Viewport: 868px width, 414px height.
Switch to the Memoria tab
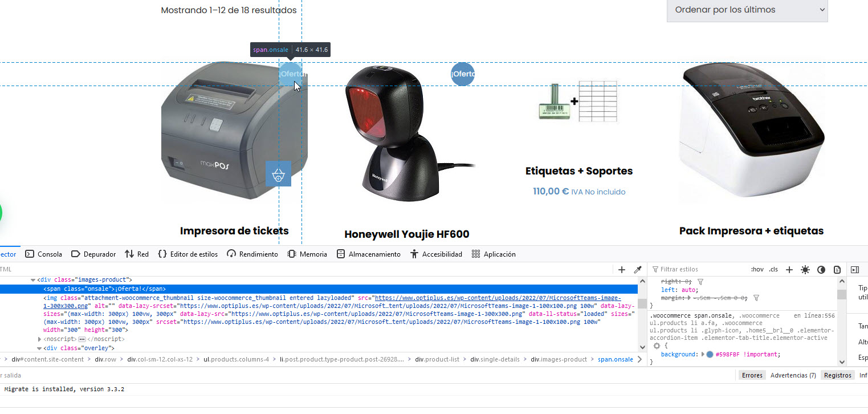(307, 254)
